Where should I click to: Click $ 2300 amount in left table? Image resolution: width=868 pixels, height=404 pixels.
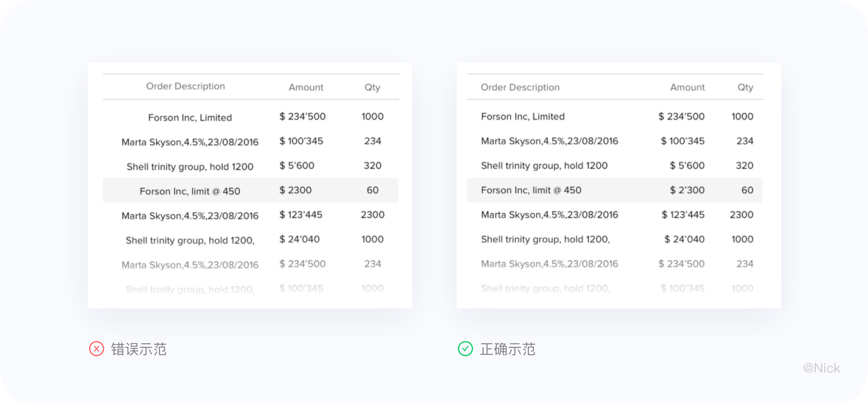point(295,190)
